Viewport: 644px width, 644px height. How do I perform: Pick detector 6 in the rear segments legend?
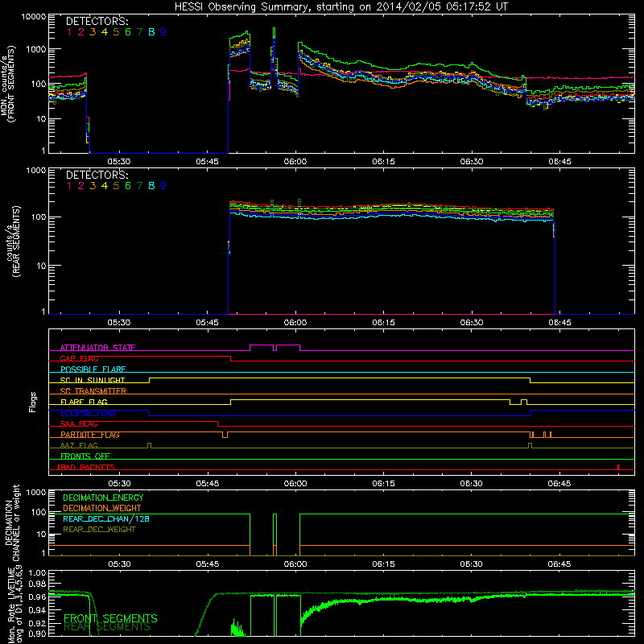(128, 186)
